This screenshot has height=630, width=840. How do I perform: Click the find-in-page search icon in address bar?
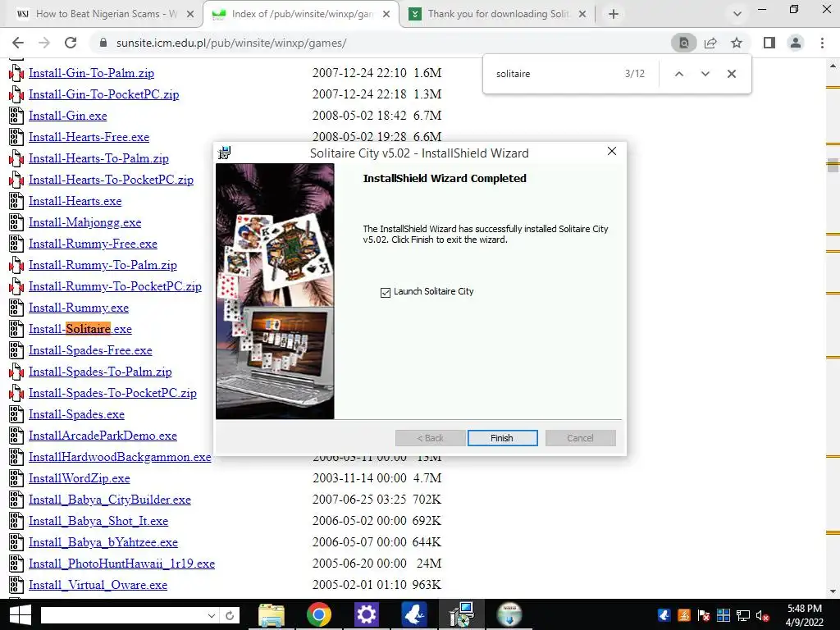pyautogui.click(x=684, y=43)
